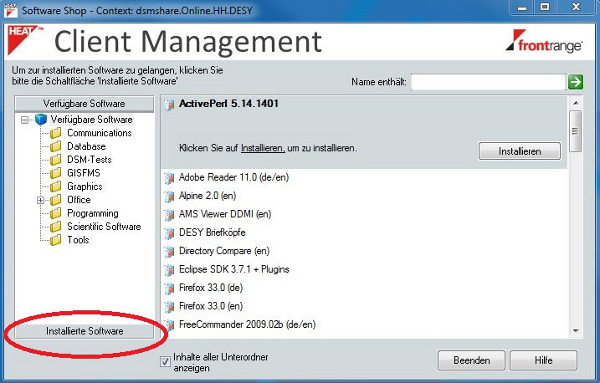Maximize the Software Shop window

(x=545, y=7)
